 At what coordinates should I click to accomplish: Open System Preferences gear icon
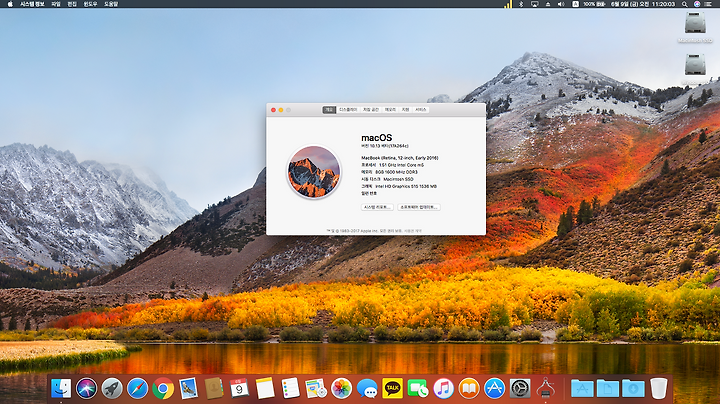[x=520, y=388]
